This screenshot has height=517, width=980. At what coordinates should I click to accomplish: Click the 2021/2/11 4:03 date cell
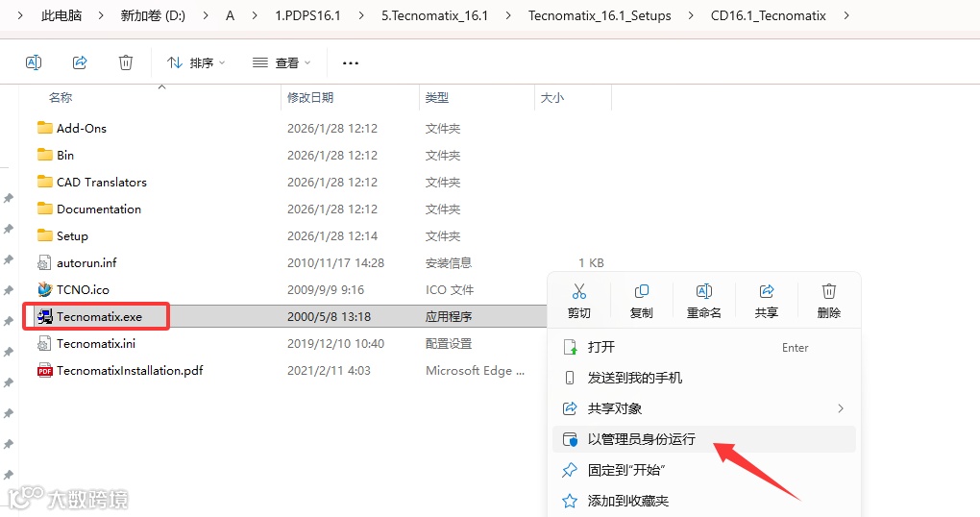click(x=329, y=370)
